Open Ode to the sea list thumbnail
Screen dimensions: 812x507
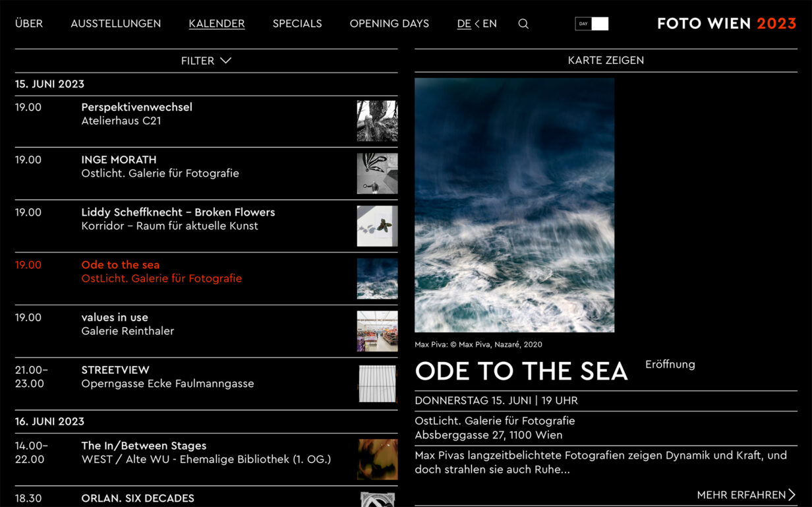377,279
